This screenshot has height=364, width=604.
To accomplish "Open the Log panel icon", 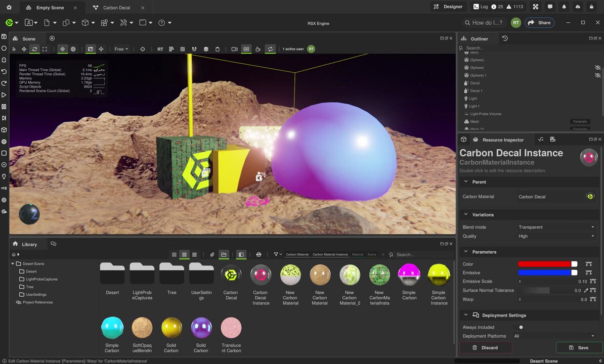I will pyautogui.click(x=476, y=7).
